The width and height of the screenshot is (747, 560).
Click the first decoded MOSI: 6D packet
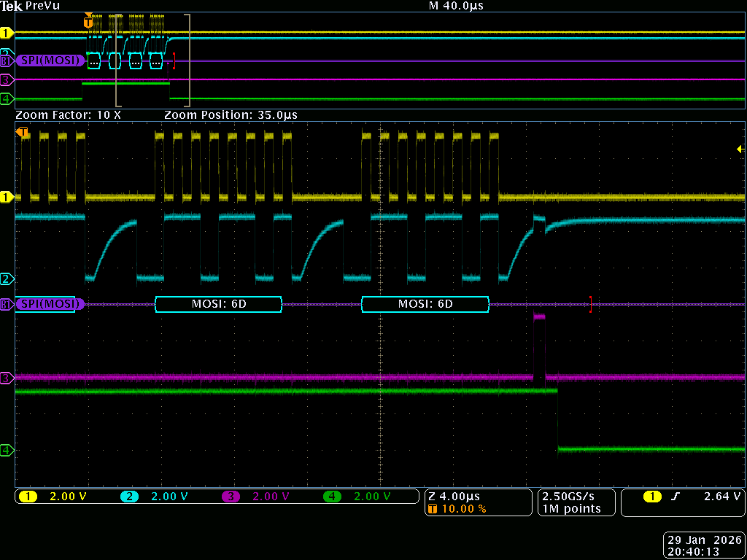[x=218, y=304]
